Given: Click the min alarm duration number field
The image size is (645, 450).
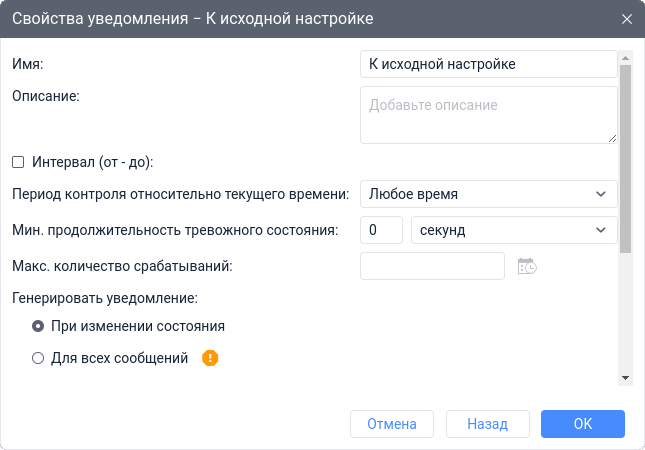Looking at the screenshot, I should coord(380,229).
